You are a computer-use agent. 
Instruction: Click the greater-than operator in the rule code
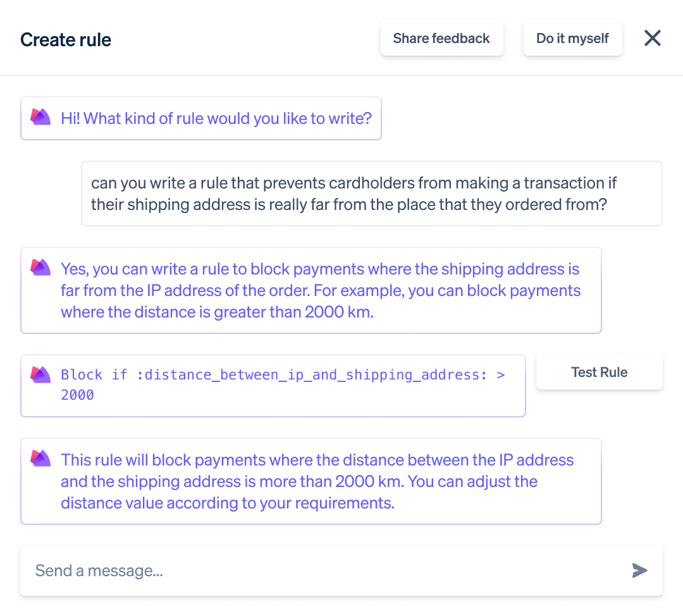click(501, 374)
